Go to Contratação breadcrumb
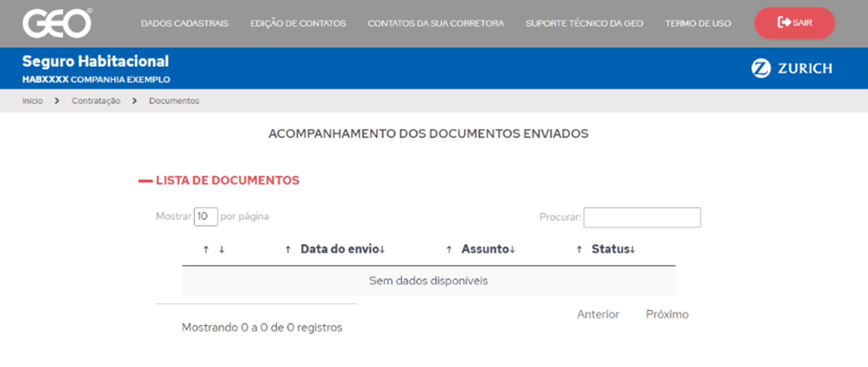This screenshot has height=367, width=868. [96, 101]
